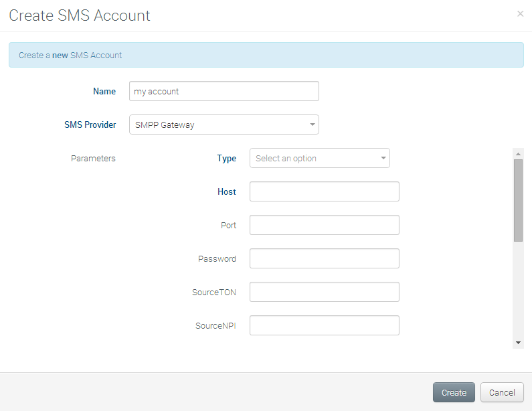Click the Password field label
Screen dimensions: 532x411
point(217,259)
